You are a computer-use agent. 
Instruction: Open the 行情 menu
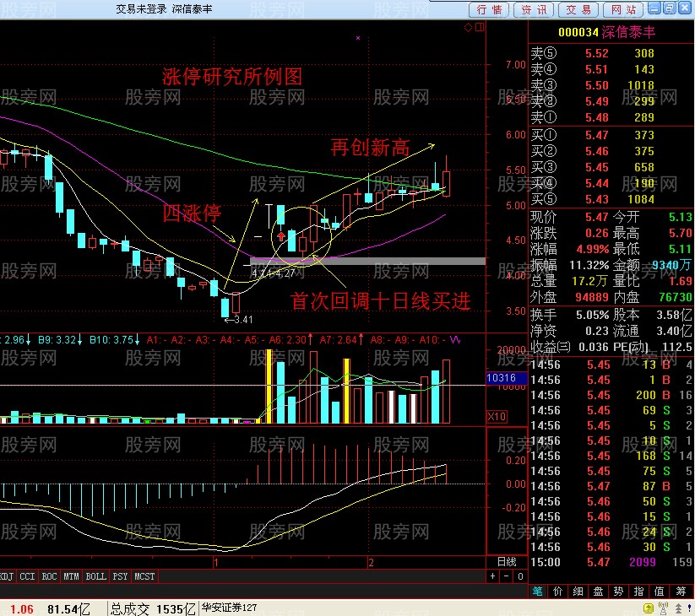coord(490,9)
